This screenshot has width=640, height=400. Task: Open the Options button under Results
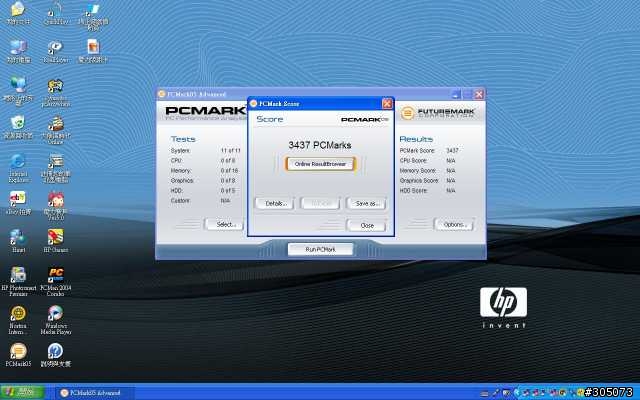(x=453, y=224)
